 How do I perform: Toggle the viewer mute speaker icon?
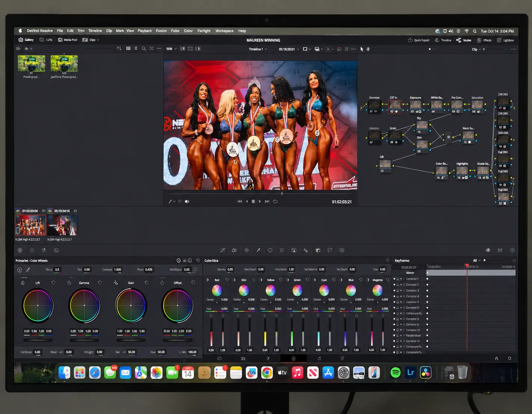(x=187, y=201)
